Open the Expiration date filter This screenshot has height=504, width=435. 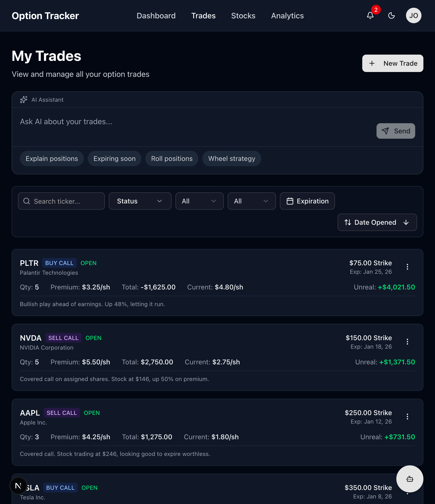click(307, 201)
